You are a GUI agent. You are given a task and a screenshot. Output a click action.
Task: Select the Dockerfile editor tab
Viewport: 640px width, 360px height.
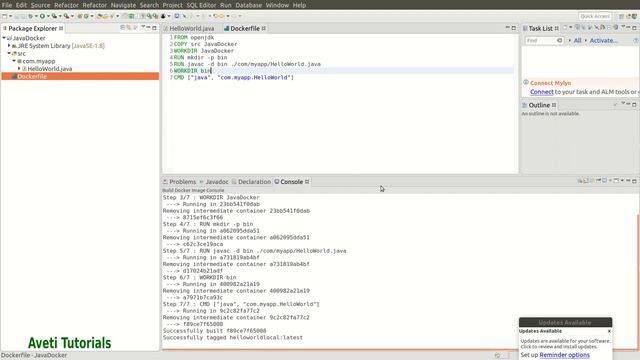[x=245, y=28]
